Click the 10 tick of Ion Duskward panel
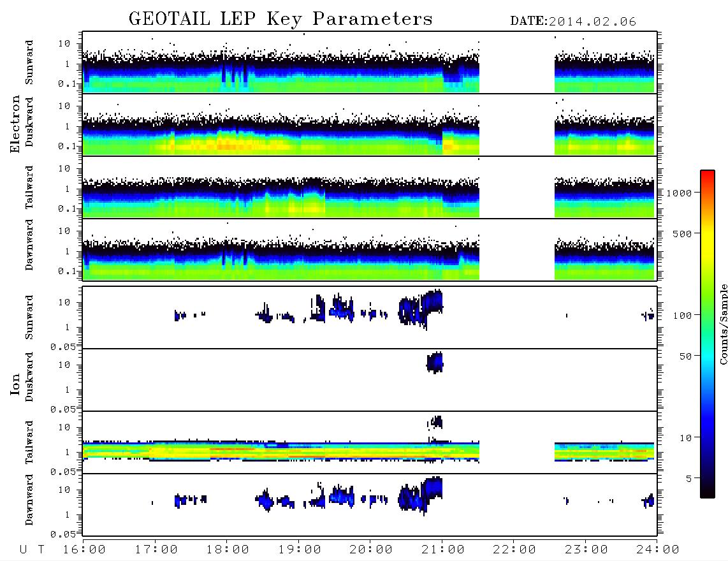The width and height of the screenshot is (728, 561). pyautogui.click(x=64, y=365)
